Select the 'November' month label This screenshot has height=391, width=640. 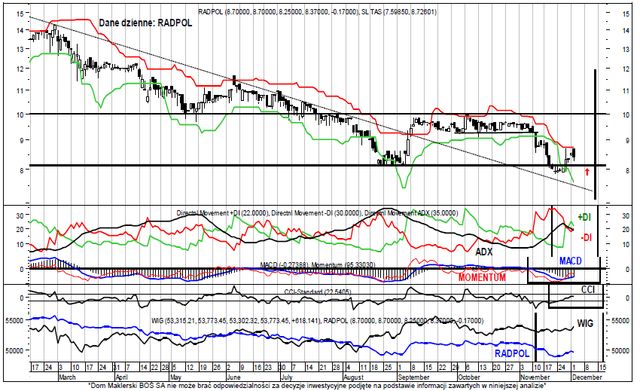(x=534, y=377)
